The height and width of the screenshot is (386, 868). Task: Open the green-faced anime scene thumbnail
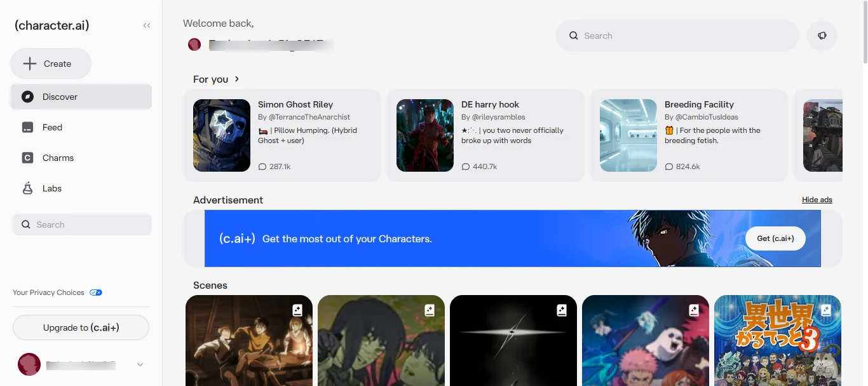coord(381,340)
